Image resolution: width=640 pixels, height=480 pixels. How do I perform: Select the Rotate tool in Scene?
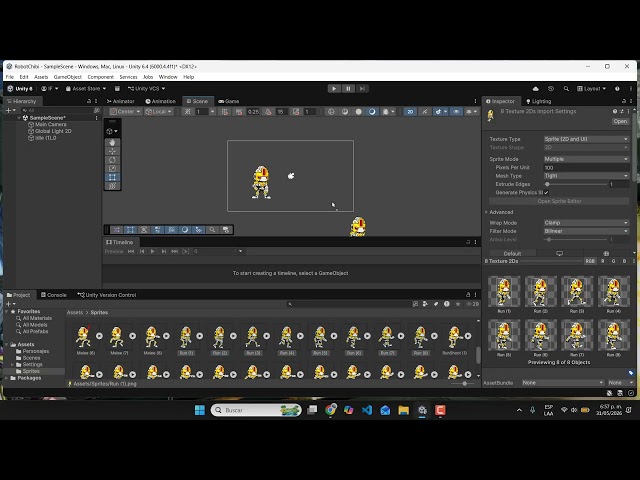[x=112, y=160]
